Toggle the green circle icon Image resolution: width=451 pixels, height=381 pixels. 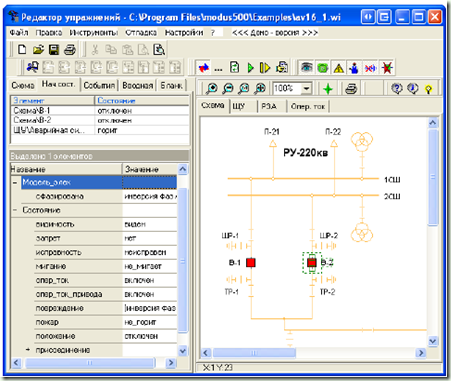click(323, 68)
